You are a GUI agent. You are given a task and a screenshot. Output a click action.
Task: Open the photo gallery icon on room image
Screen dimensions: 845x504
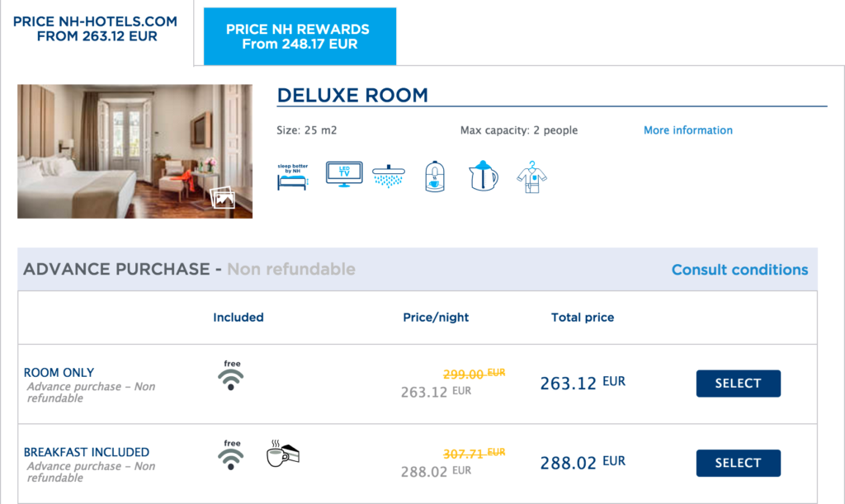click(x=223, y=198)
